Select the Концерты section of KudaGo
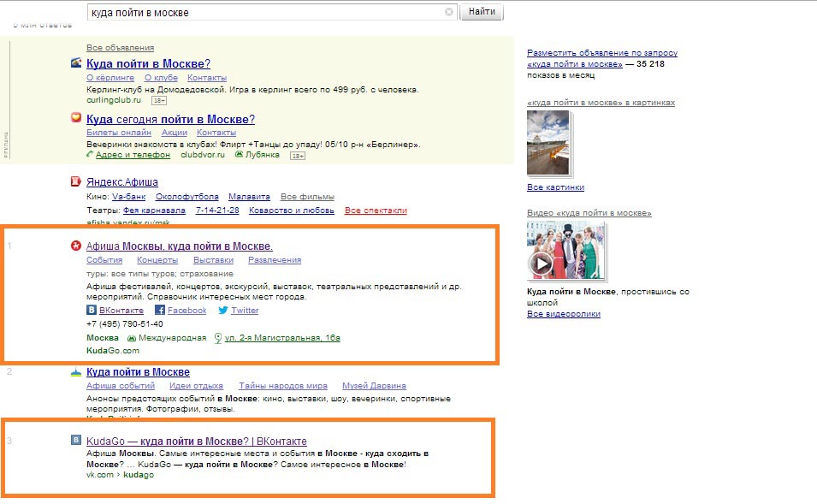The width and height of the screenshot is (817, 504). [x=157, y=260]
